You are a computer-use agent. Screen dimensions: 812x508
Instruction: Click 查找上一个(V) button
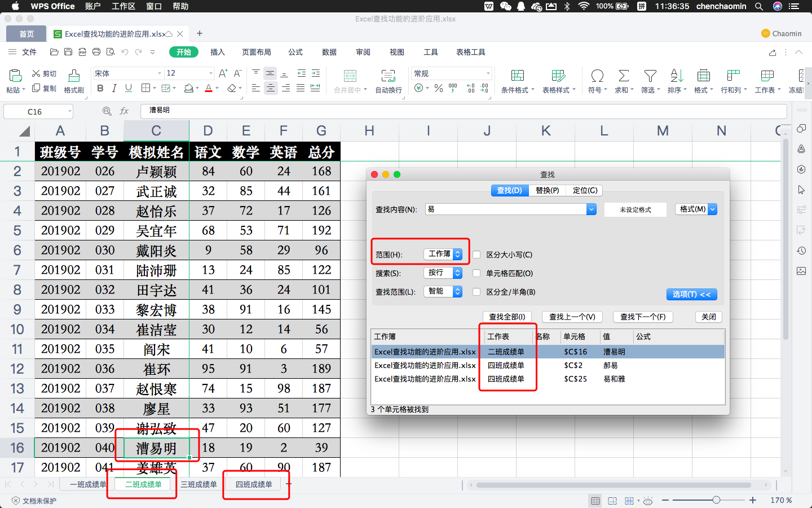pyautogui.click(x=572, y=317)
